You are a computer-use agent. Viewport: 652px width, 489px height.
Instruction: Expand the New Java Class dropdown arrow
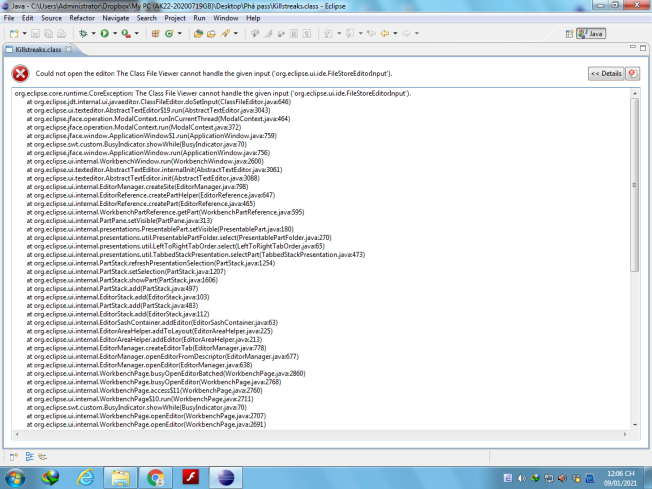180,33
